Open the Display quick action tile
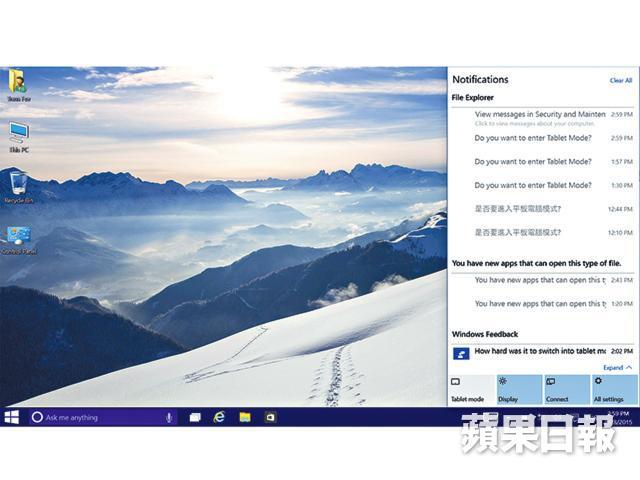 point(518,390)
